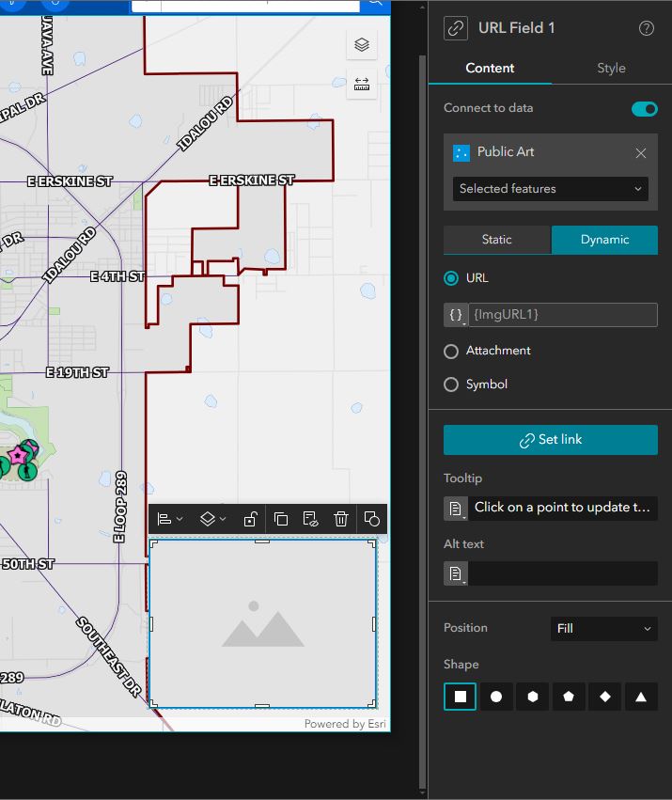Image resolution: width=672 pixels, height=800 pixels.
Task: Choose the Dynamic image source
Action: tap(604, 240)
